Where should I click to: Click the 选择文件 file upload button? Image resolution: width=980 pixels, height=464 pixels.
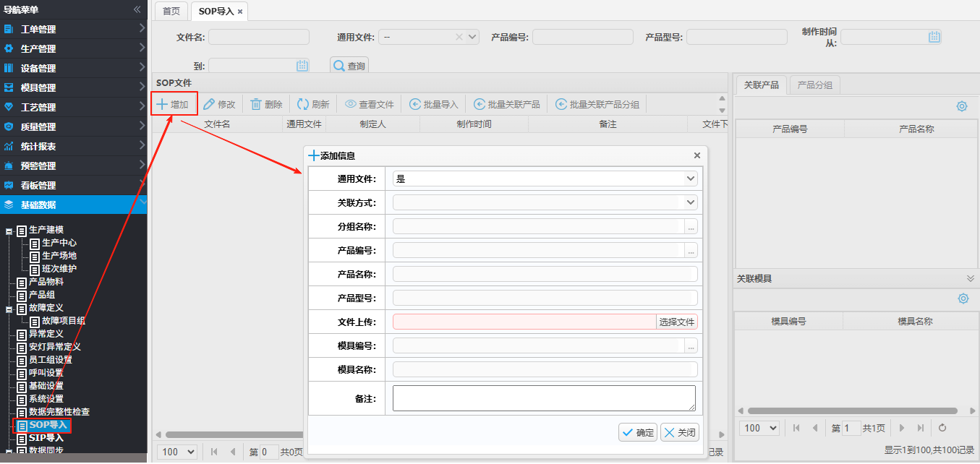point(676,322)
